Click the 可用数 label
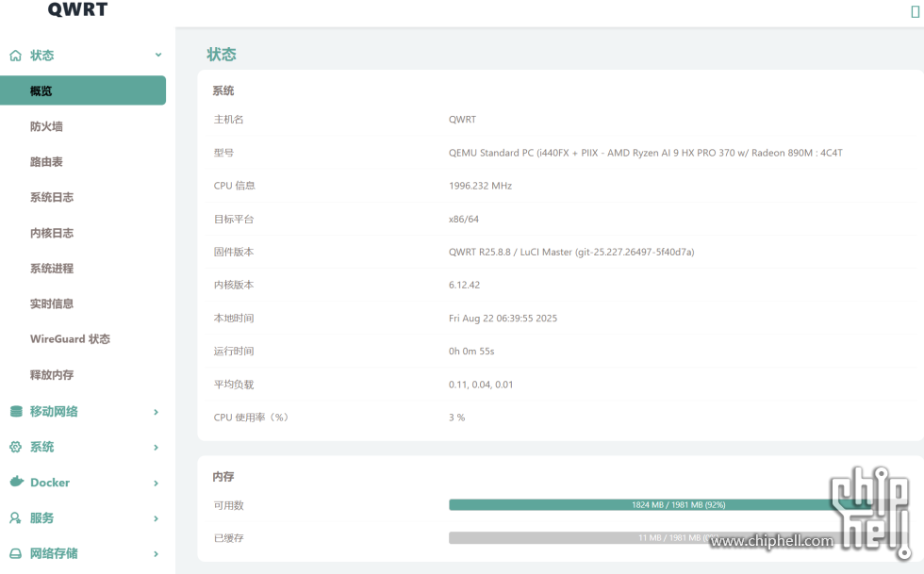This screenshot has height=574, width=924. pos(228,505)
